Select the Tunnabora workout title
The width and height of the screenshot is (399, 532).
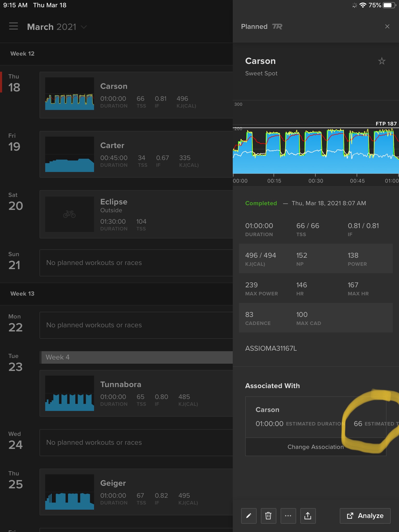(121, 384)
